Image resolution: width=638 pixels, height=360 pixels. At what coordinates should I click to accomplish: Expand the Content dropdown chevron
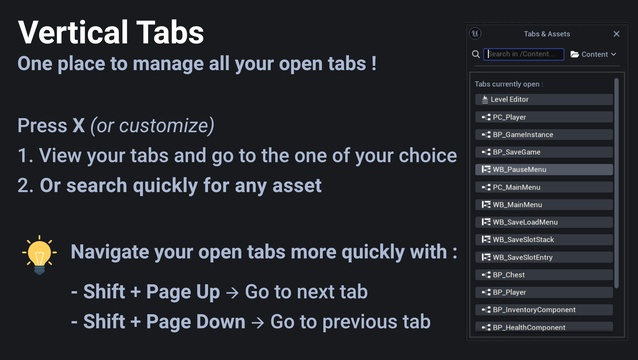tap(614, 54)
